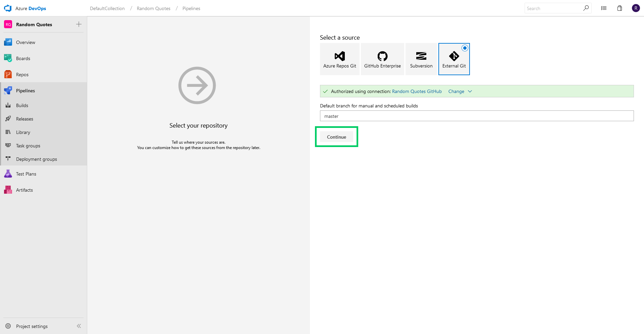Screen dimensions: 644x334
Task: Click the Random Quotes project title
Action: (34, 25)
